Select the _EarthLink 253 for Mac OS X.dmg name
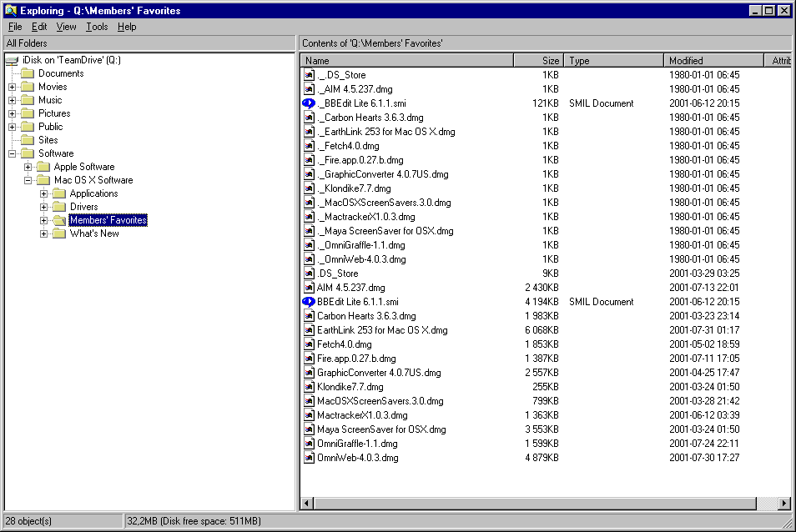The image size is (796, 532). tap(385, 132)
